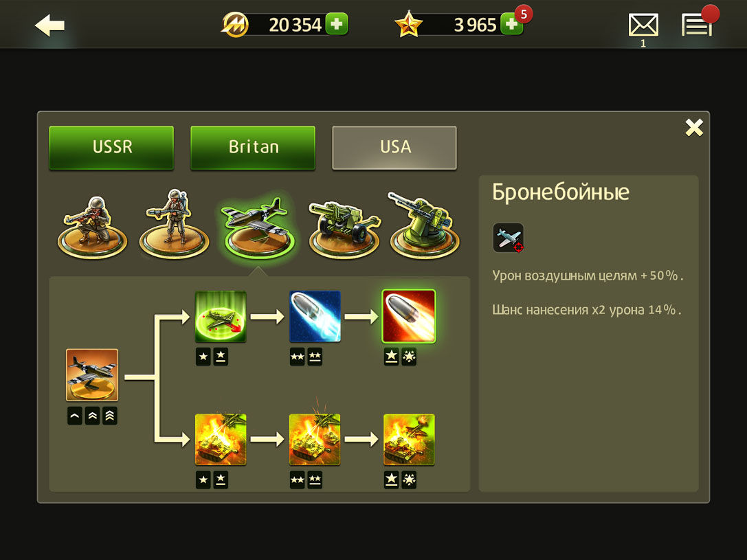
Task: Select the base plane upgrade root
Action: click(92, 375)
